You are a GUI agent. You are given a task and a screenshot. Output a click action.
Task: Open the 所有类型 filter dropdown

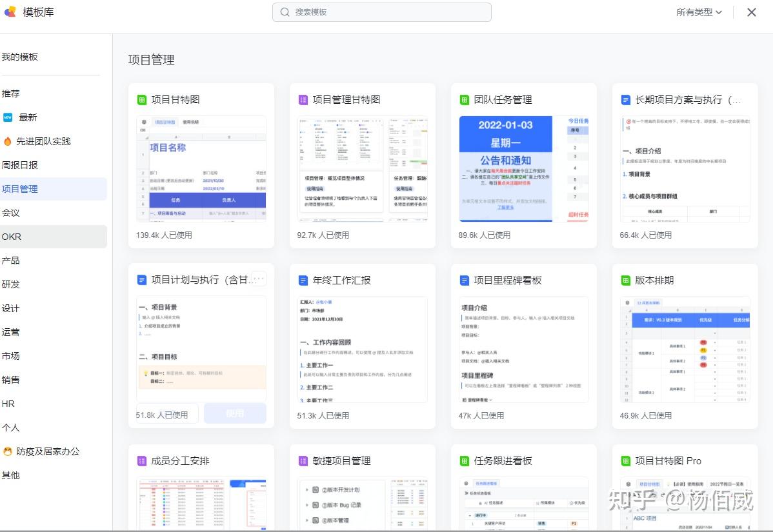699,11
